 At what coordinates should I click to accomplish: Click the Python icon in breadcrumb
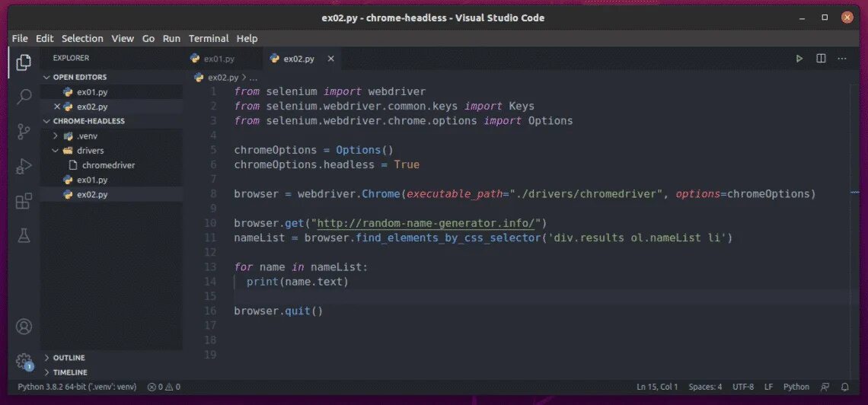[198, 78]
